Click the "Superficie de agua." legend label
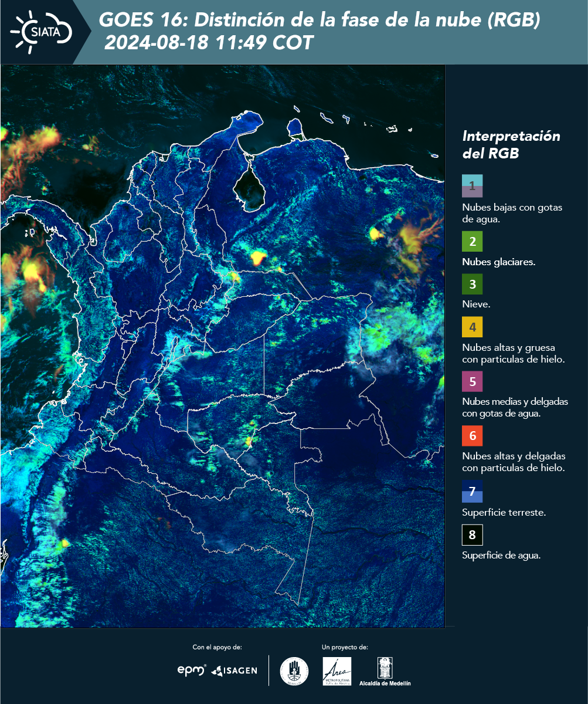 pos(501,556)
